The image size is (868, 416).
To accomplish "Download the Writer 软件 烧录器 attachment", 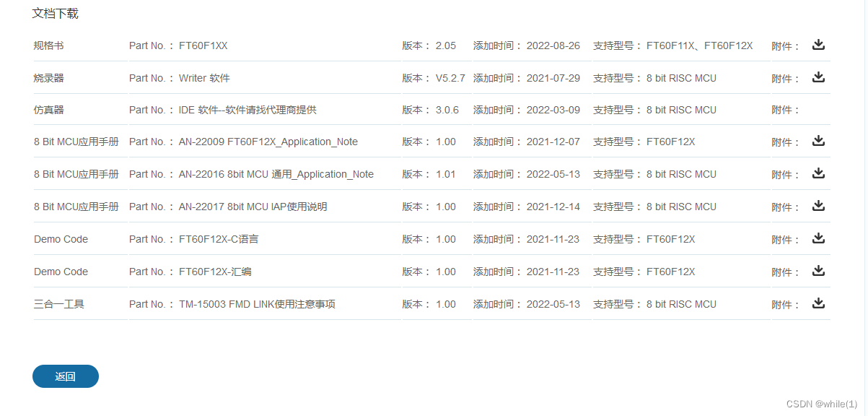I will point(818,77).
